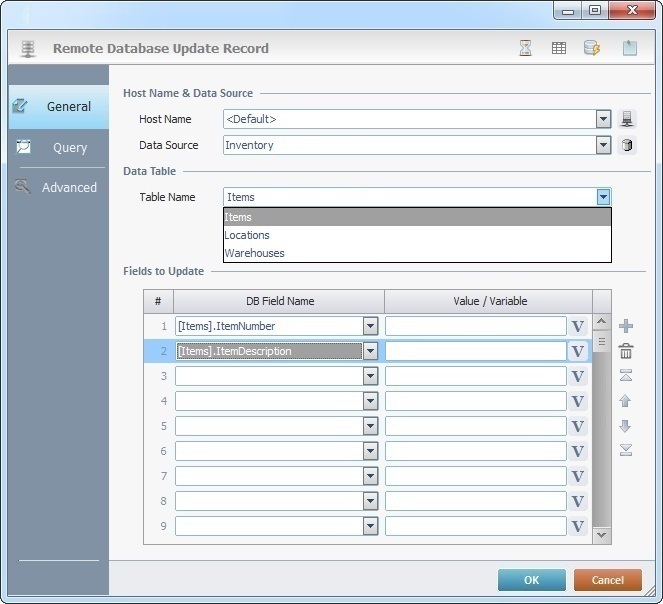
Task: Click the clipboard notes icon in the header
Action: (x=629, y=48)
